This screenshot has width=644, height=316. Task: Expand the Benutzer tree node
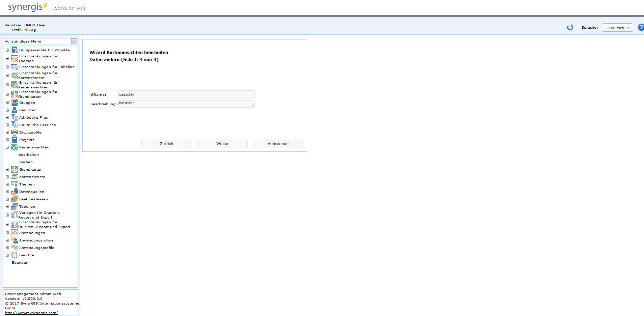[7, 110]
